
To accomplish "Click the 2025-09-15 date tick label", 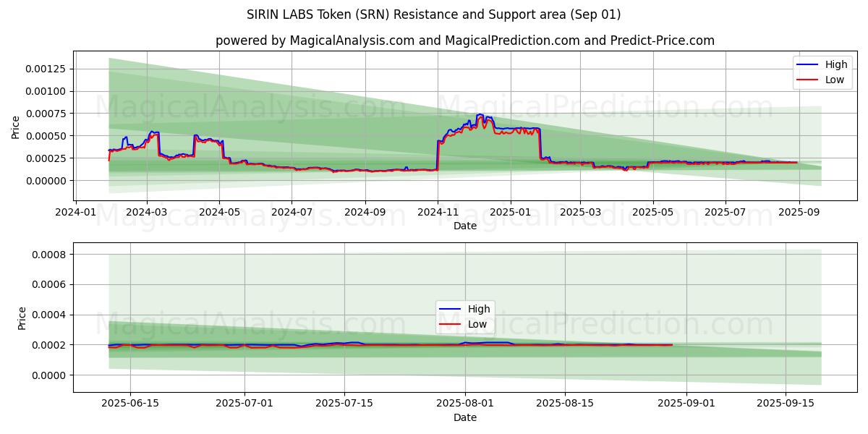I will pyautogui.click(x=786, y=403).
